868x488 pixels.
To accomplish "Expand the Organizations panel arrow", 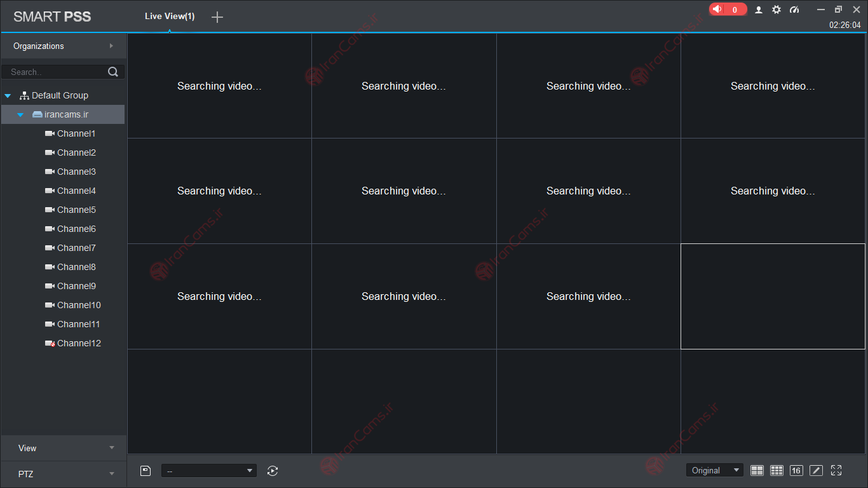I will click(112, 46).
